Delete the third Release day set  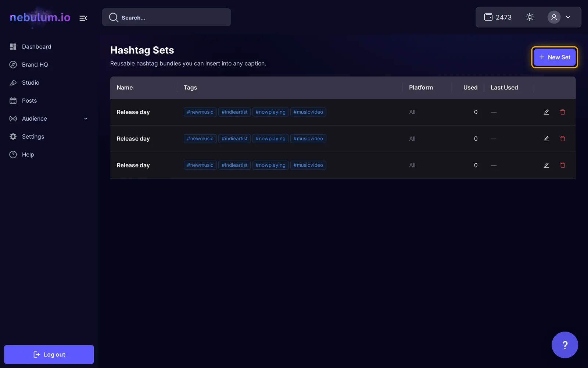pos(563,165)
